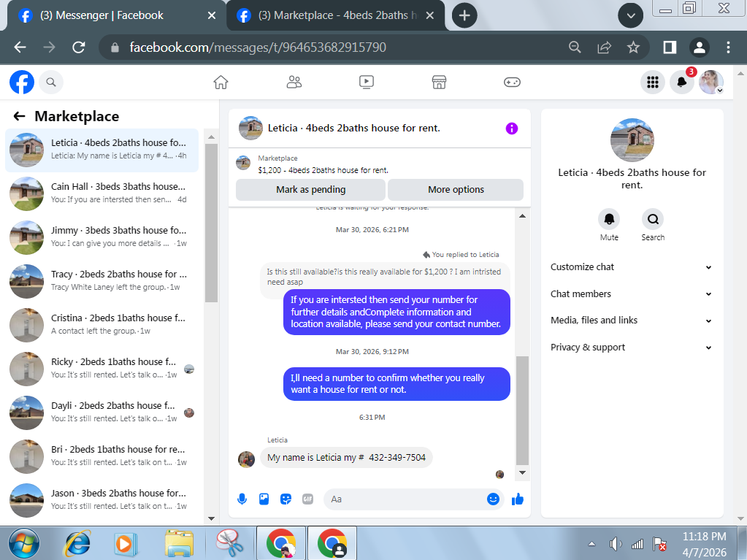The width and height of the screenshot is (747, 560).
Task: Launch Internet Explorer from taskbar
Action: click(x=77, y=543)
